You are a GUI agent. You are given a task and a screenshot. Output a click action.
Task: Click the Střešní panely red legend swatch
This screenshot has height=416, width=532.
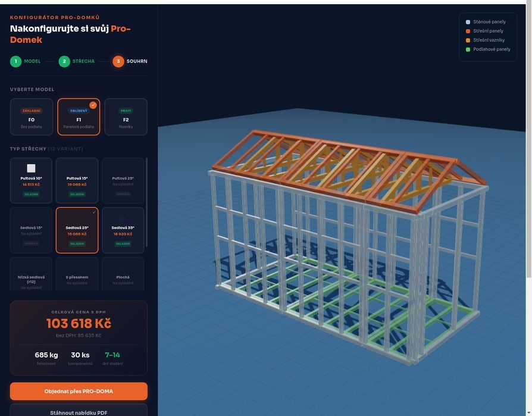click(468, 31)
